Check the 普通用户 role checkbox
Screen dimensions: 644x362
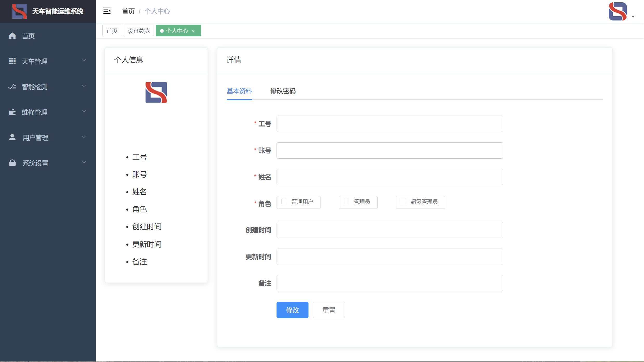click(284, 202)
